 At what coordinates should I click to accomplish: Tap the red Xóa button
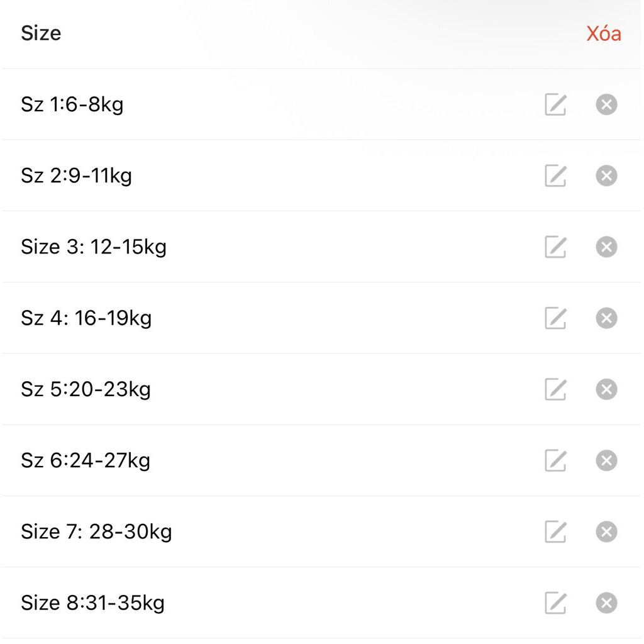(x=604, y=33)
